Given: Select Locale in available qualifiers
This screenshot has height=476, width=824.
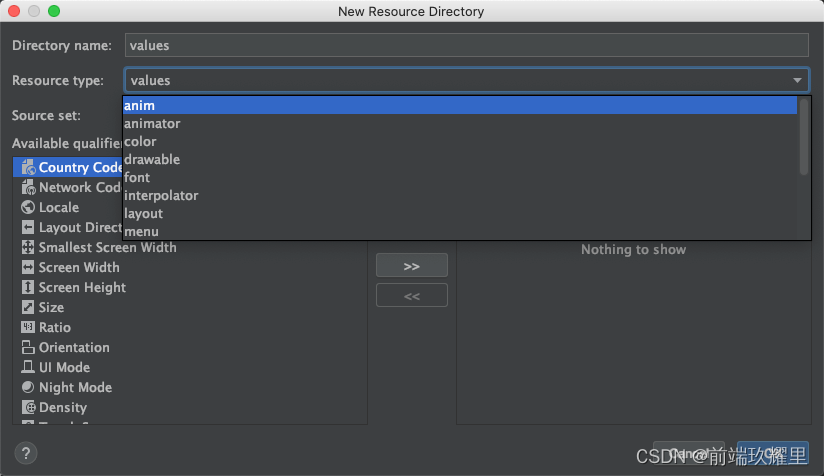Looking at the screenshot, I should coord(68,207).
